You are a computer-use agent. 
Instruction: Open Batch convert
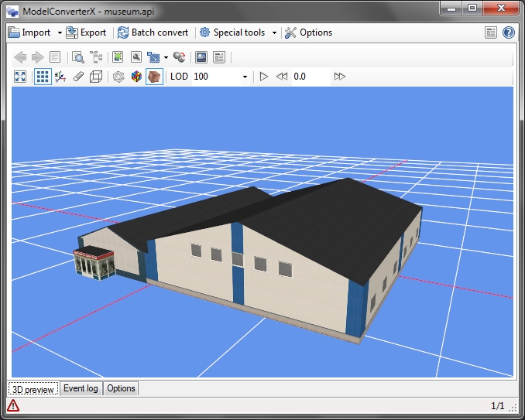tap(153, 32)
